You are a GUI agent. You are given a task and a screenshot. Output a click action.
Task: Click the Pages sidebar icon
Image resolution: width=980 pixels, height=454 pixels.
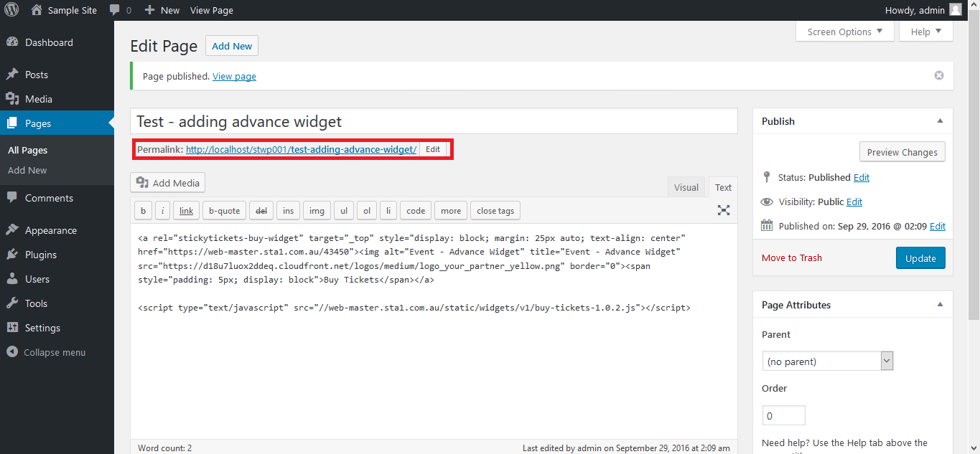(12, 123)
